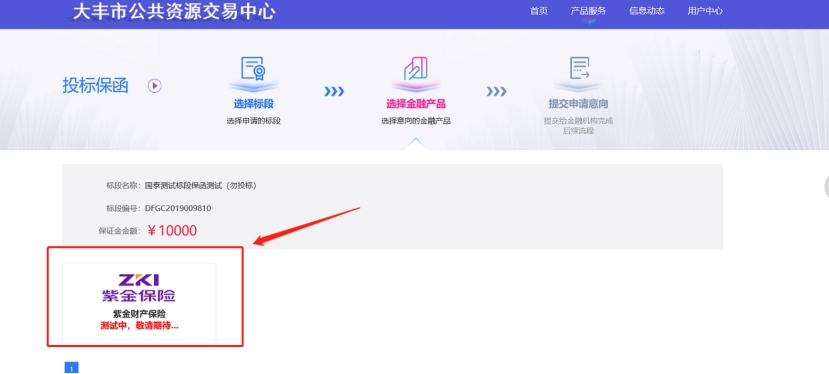Choose the 紫金财产保险 product name

[139, 314]
